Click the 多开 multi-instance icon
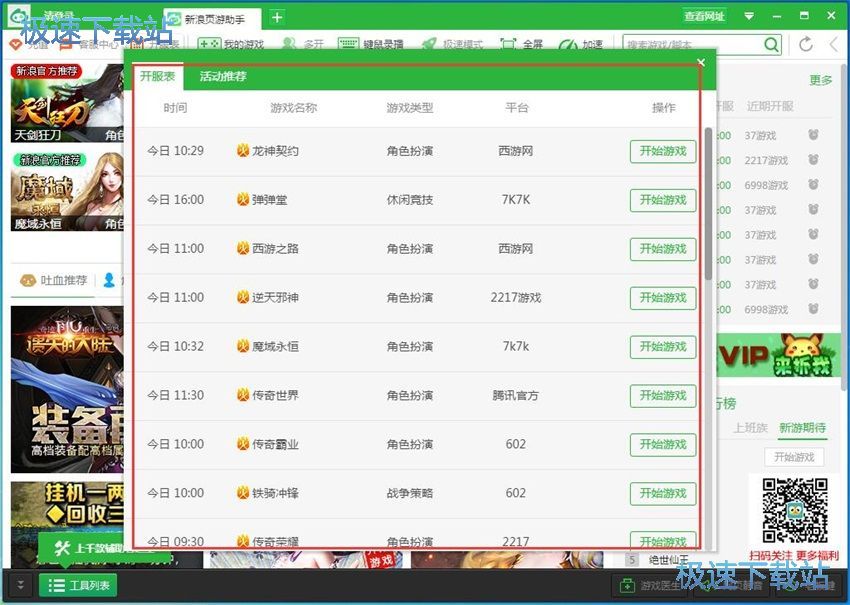The image size is (850, 605). coord(289,44)
